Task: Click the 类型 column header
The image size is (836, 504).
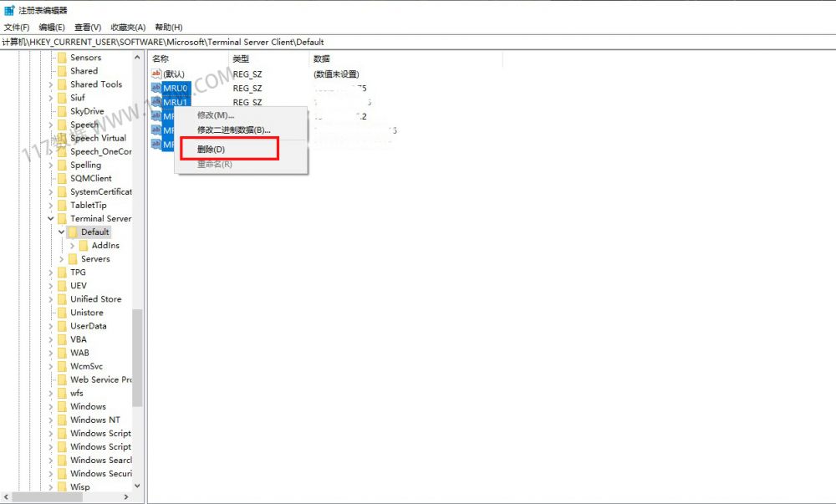Action: [242, 59]
